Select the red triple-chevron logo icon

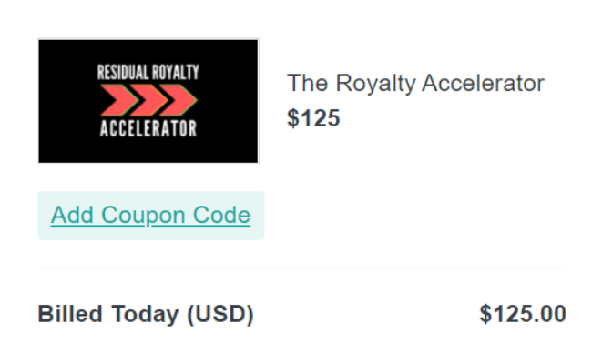[x=148, y=100]
